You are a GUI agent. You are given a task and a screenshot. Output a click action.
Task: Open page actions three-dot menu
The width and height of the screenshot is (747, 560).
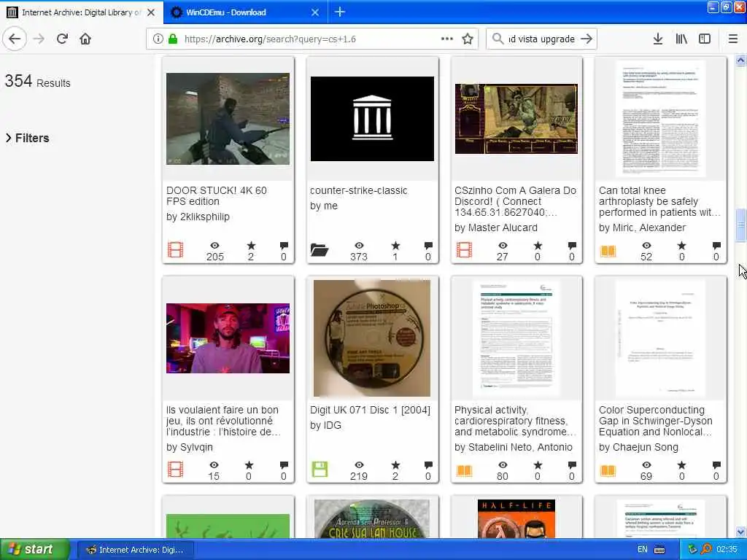(447, 39)
